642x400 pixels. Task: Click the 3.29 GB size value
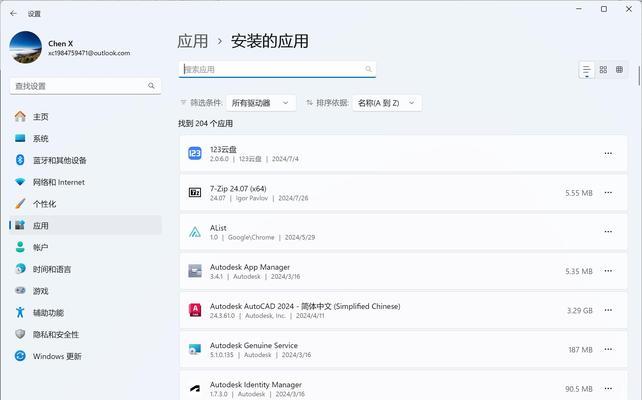[x=579, y=310]
